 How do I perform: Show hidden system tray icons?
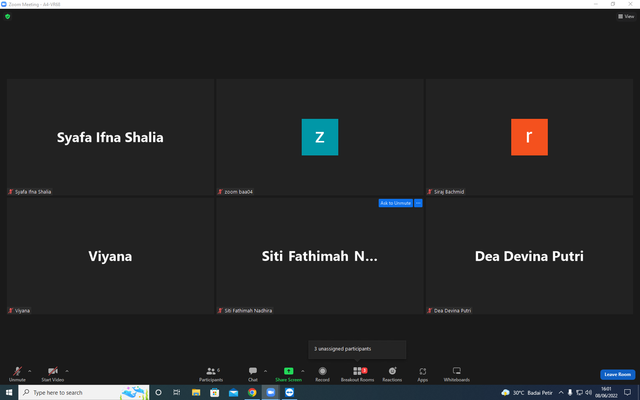[x=561, y=393]
